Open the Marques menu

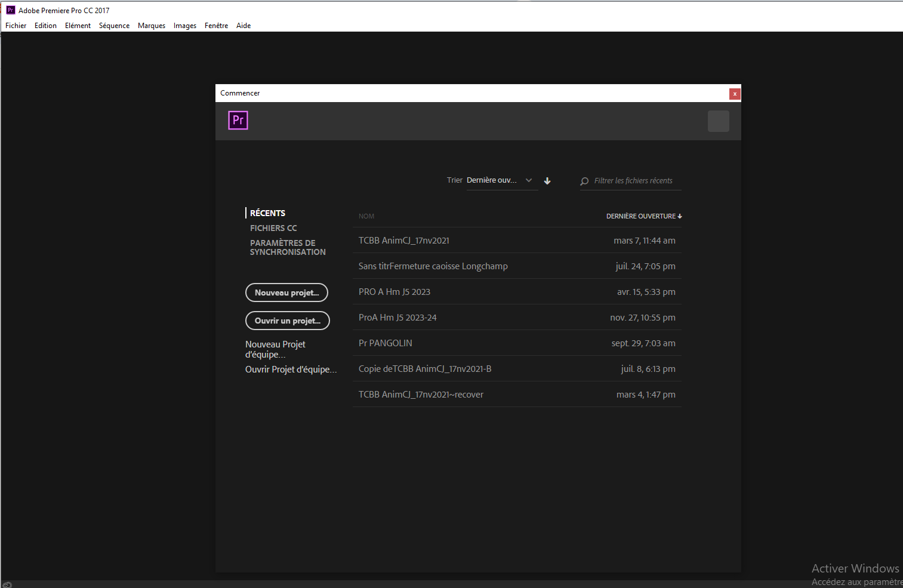point(152,26)
